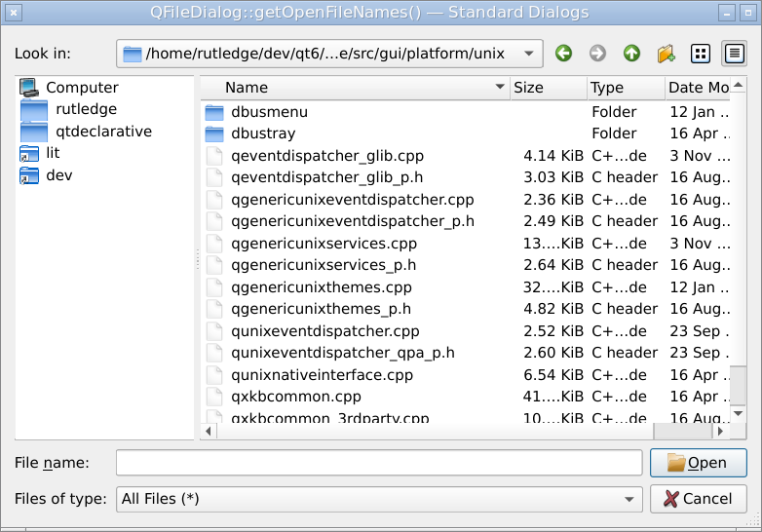Create a new folder using toolbar icon
Screen dimensions: 762x532
tap(666, 54)
